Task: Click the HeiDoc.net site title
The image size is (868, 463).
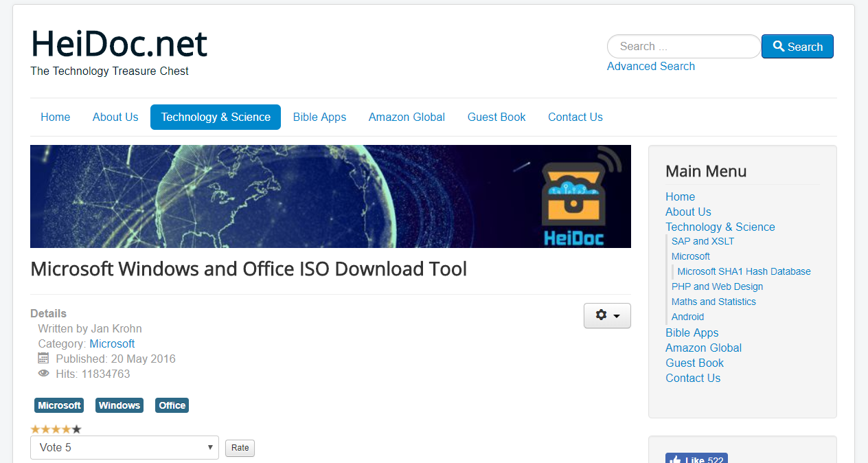Action: click(119, 43)
